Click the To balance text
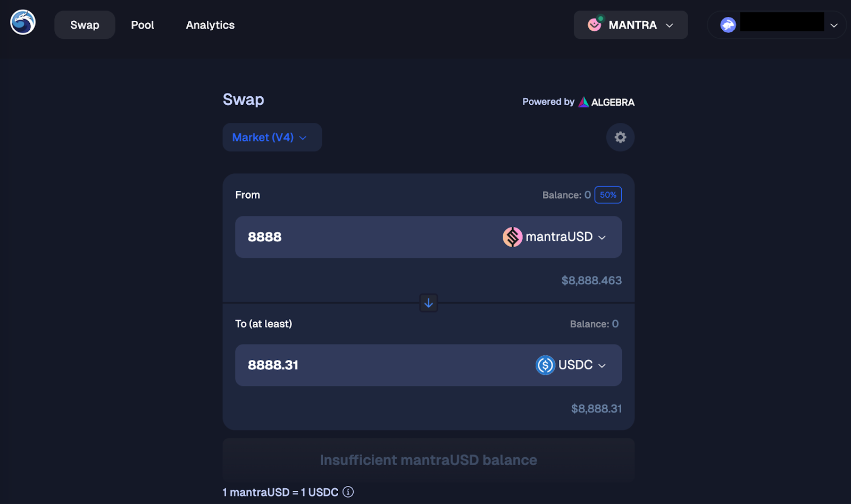Image resolution: width=851 pixels, height=504 pixels. 594,324
